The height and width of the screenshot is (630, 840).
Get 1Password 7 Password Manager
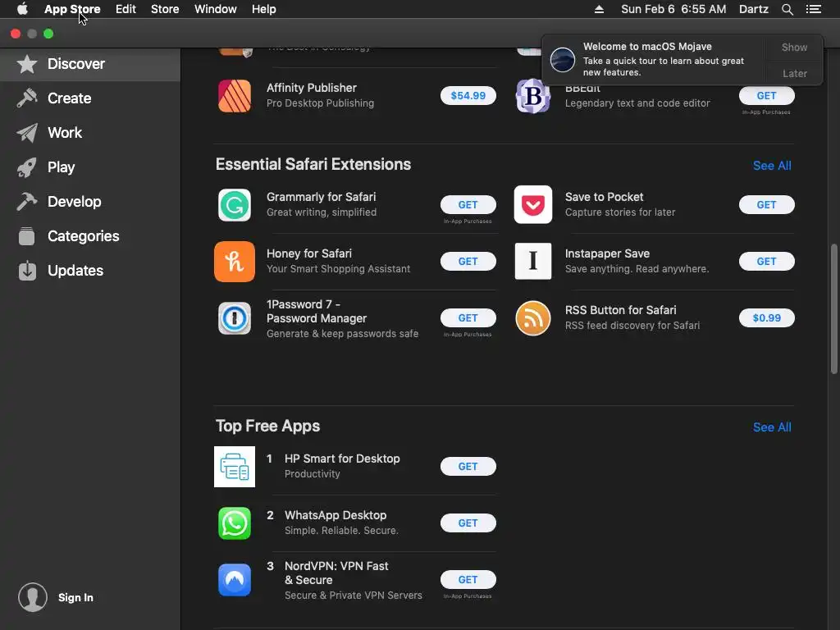click(468, 318)
